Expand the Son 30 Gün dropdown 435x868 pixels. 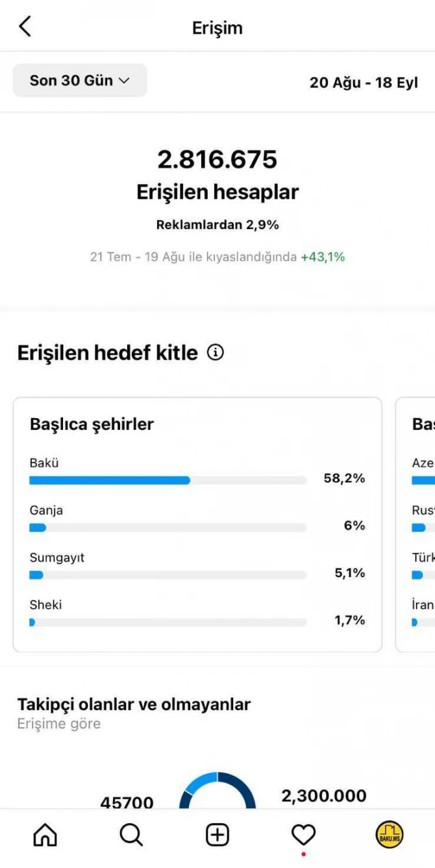[80, 81]
